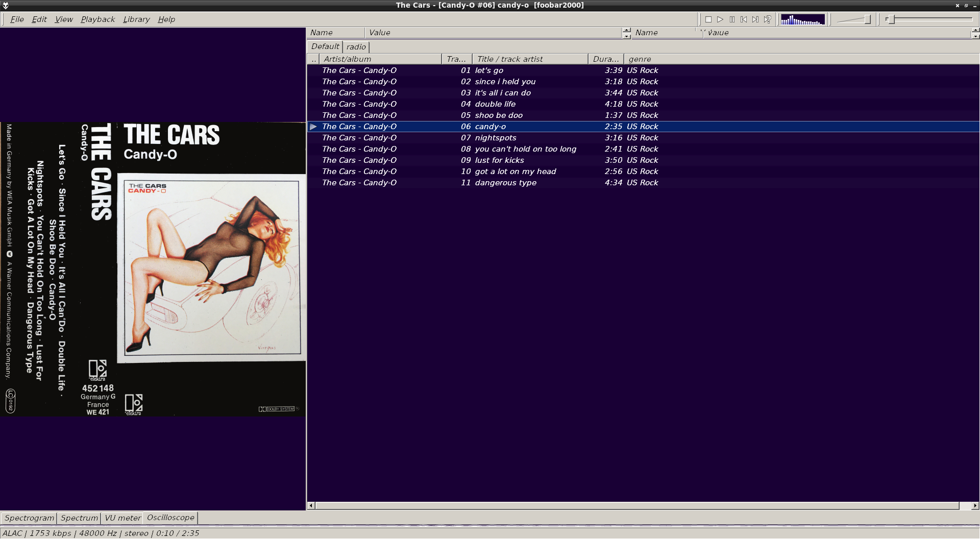Maximize the foobar2000 window

966,5
